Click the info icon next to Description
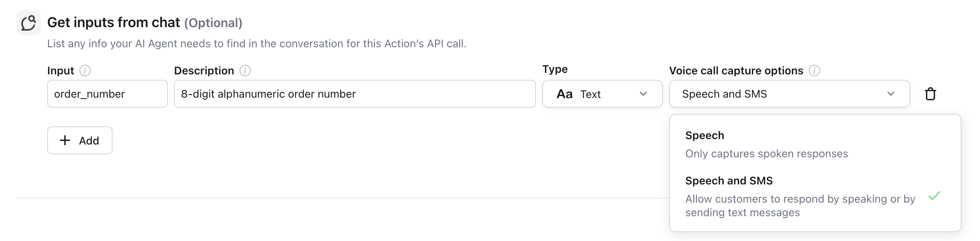Viewport: 980px width, 241px height. pyautogui.click(x=245, y=71)
